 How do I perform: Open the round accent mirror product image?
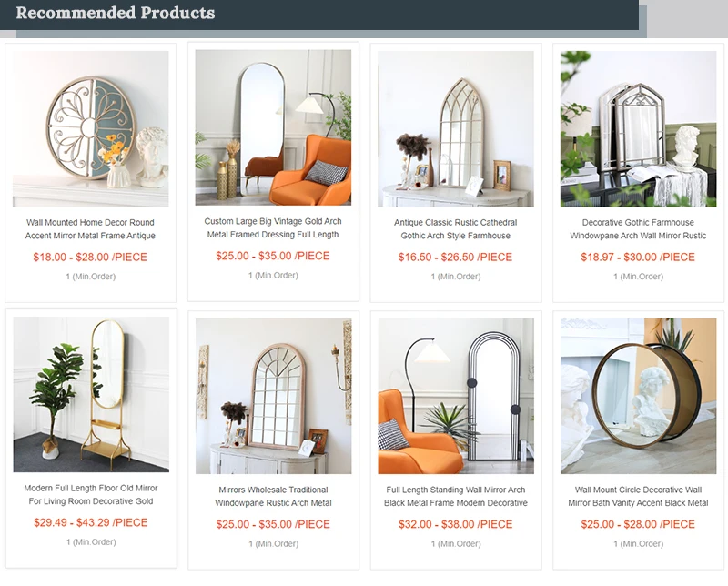point(90,128)
